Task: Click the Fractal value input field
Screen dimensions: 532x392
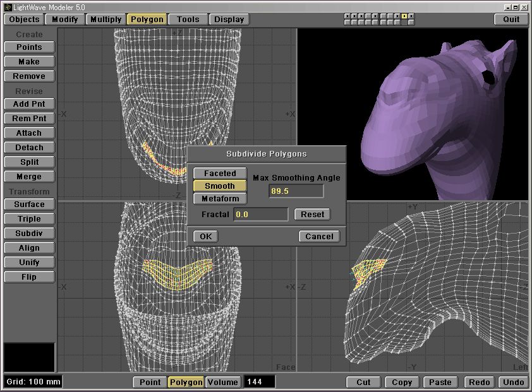Action: 260,215
